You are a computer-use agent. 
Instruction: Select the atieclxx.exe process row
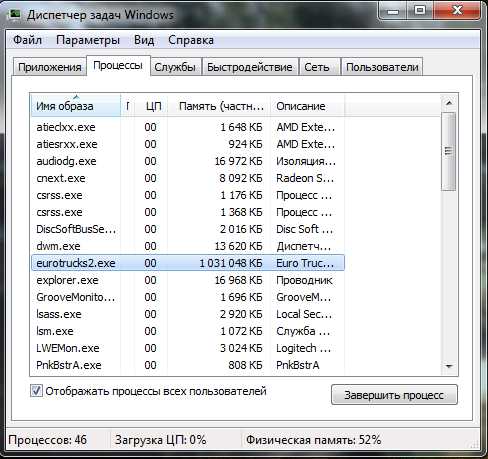coord(187,127)
